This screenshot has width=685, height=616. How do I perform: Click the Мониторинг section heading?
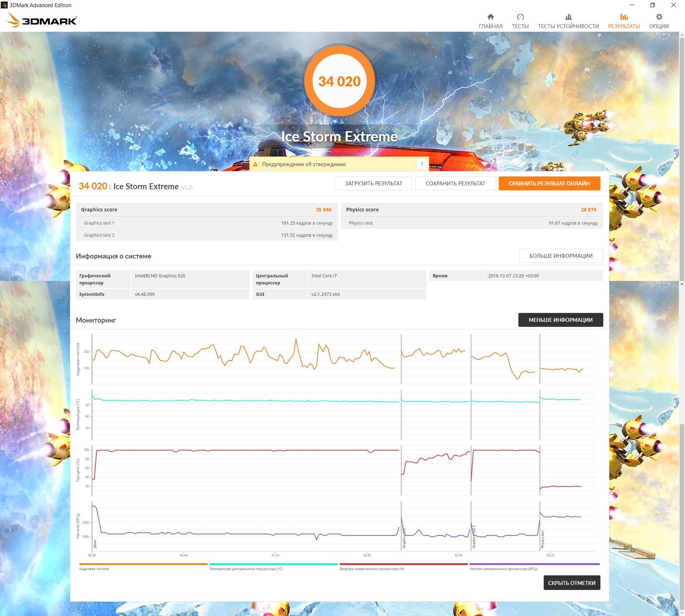[96, 320]
